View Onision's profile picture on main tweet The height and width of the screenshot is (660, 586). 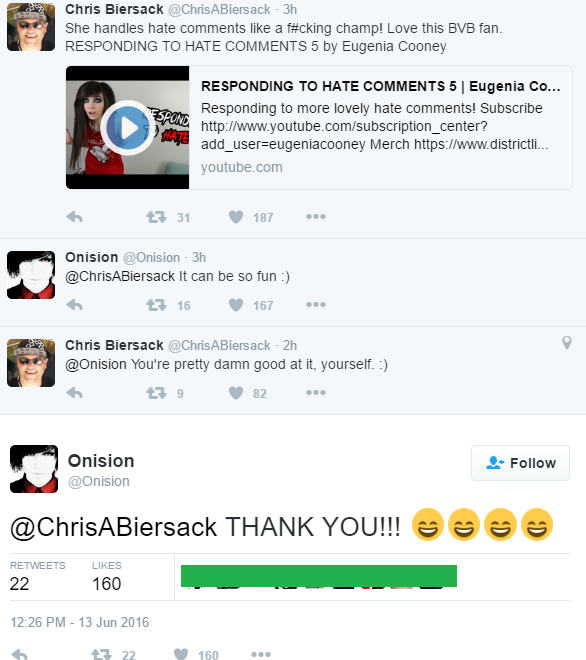pos(34,469)
